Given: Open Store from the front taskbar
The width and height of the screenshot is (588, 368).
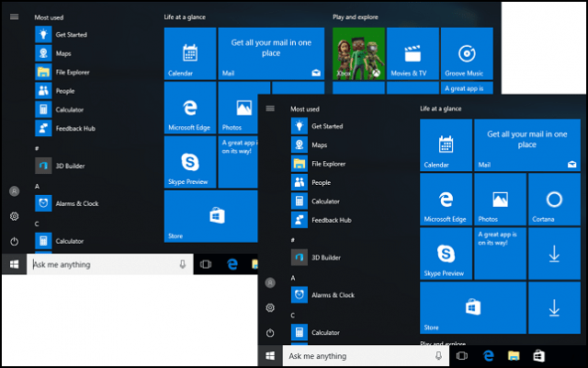Looking at the screenshot, I should [538, 356].
